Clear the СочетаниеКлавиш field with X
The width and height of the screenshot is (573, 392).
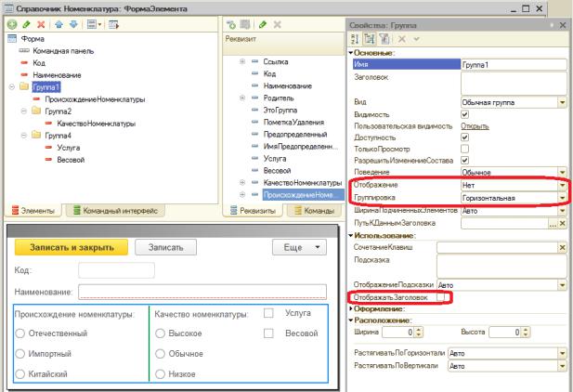[563, 248]
